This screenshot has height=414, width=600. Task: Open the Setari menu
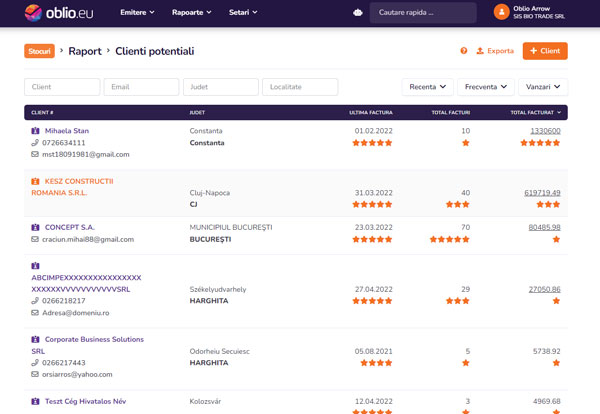[243, 12]
